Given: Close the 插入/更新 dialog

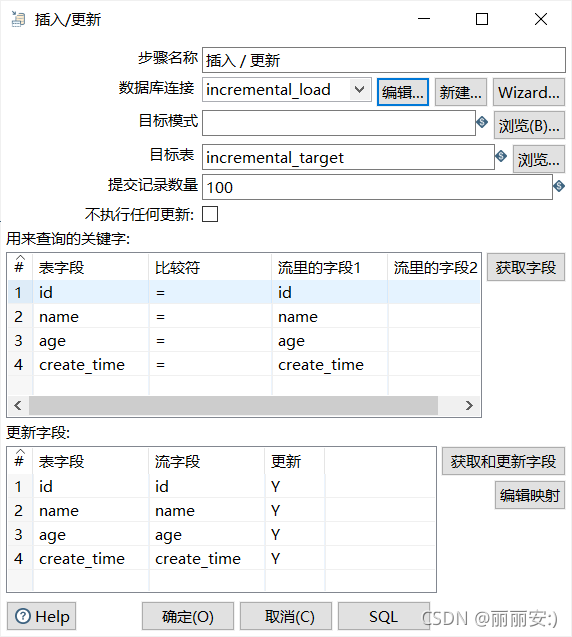Looking at the screenshot, I should point(541,19).
